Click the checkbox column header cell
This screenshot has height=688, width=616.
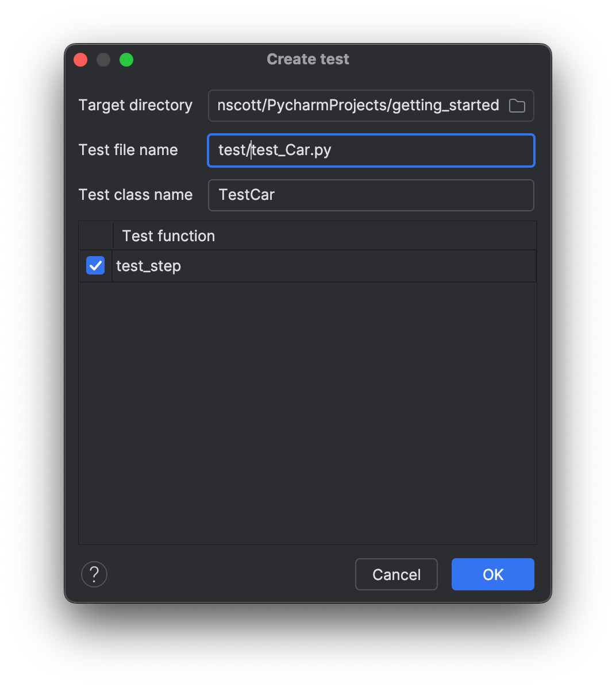[x=95, y=235]
